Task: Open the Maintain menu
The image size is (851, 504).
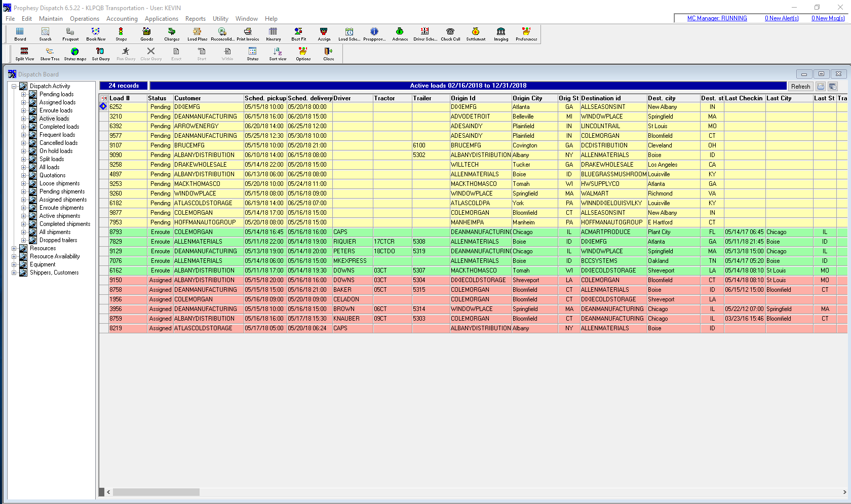Action: (x=51, y=19)
